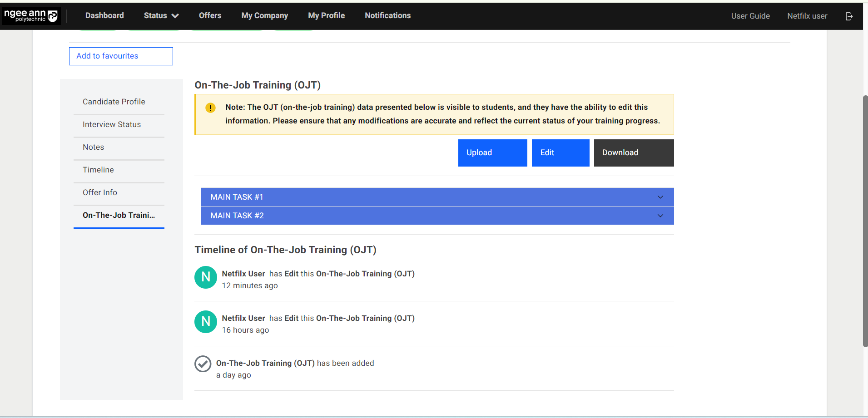Expand MAIN TASK #2 using its chevron
Screen dimensions: 868x418
pyautogui.click(x=660, y=216)
